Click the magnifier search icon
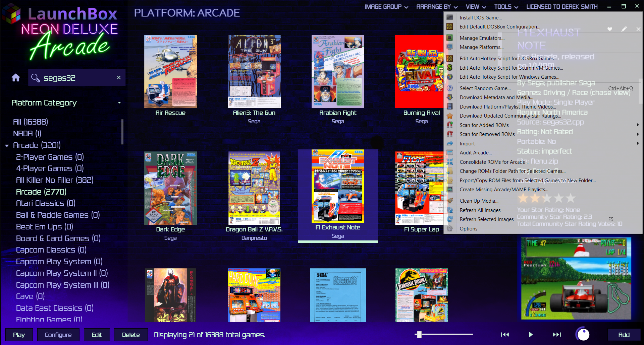This screenshot has width=644, height=345. tap(35, 78)
